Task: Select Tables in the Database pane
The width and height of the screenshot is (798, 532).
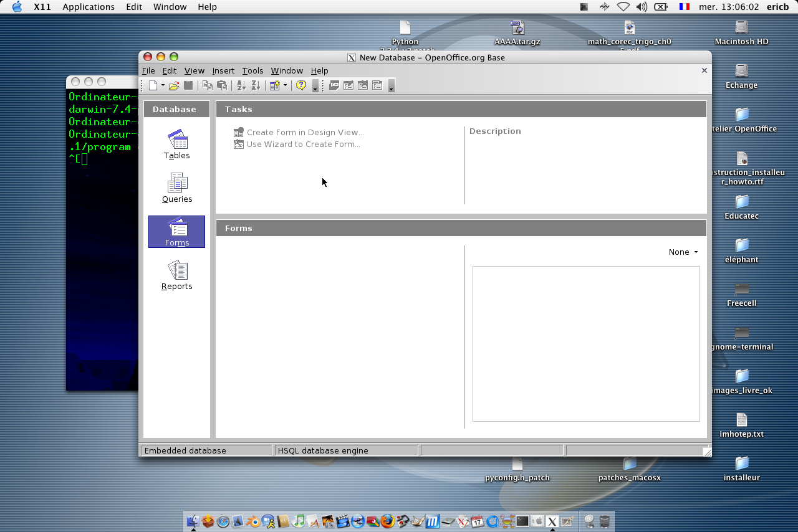Action: click(177, 145)
